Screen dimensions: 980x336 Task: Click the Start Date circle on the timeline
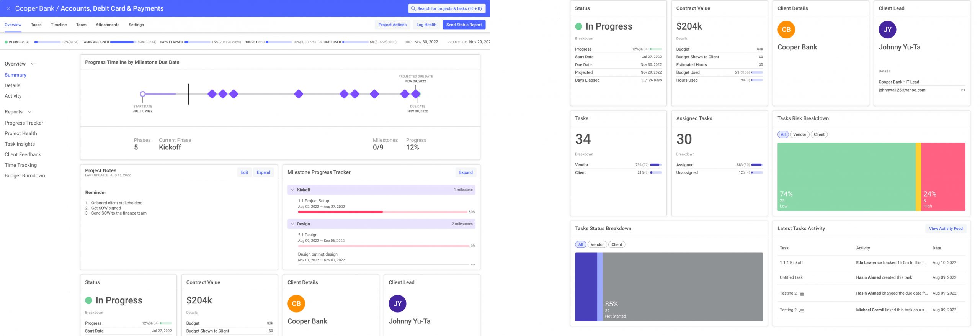pos(143,94)
